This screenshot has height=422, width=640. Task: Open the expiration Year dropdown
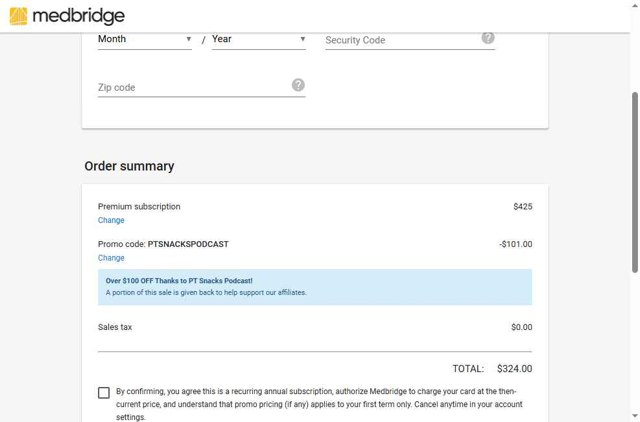258,40
